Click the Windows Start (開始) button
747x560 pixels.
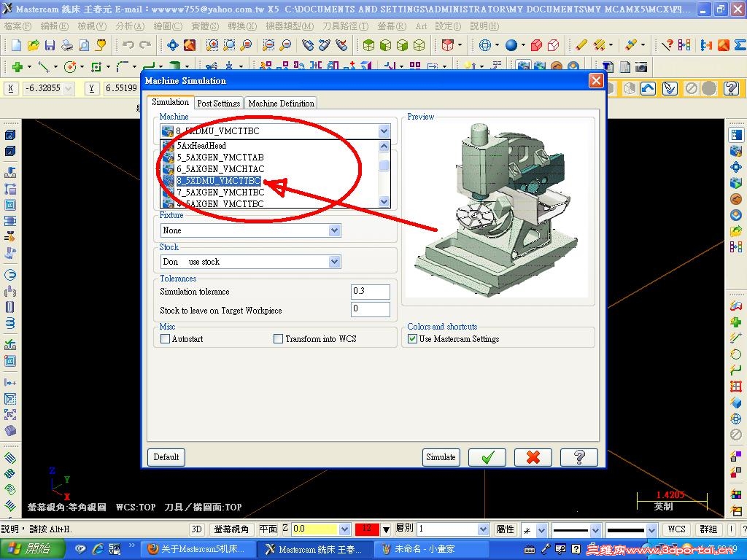coord(31,549)
